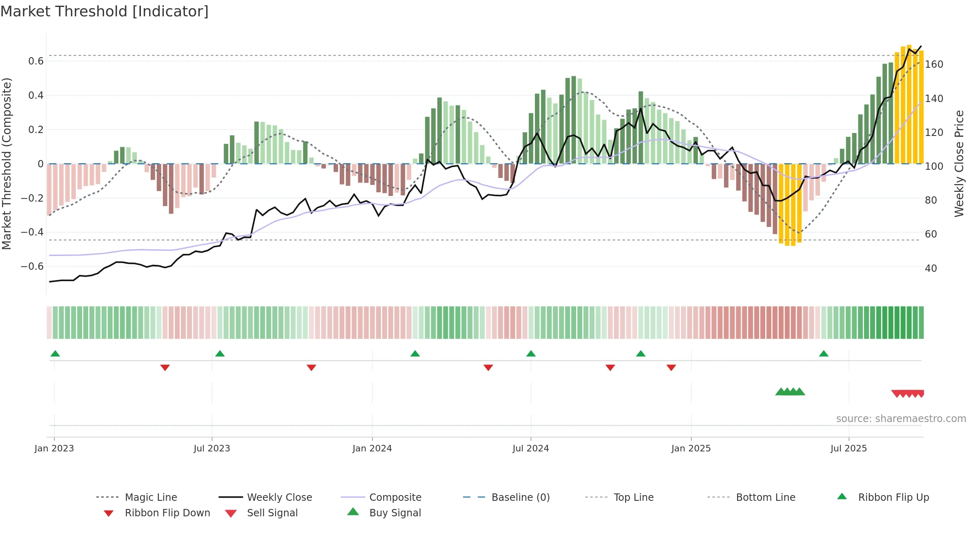Click the Ribbon Flip Down marker around Oct 2024
The width and height of the screenshot is (980, 551).
coord(610,368)
